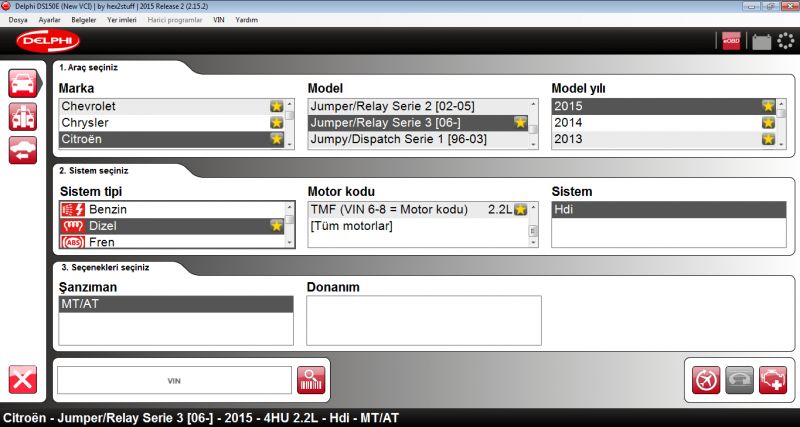Click scroll down arrow in Sistem tipi list
800x427 pixels.
click(290, 243)
